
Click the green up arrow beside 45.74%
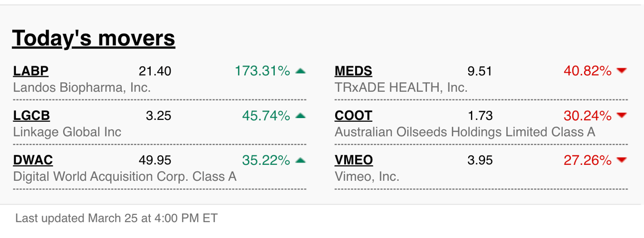(x=300, y=116)
